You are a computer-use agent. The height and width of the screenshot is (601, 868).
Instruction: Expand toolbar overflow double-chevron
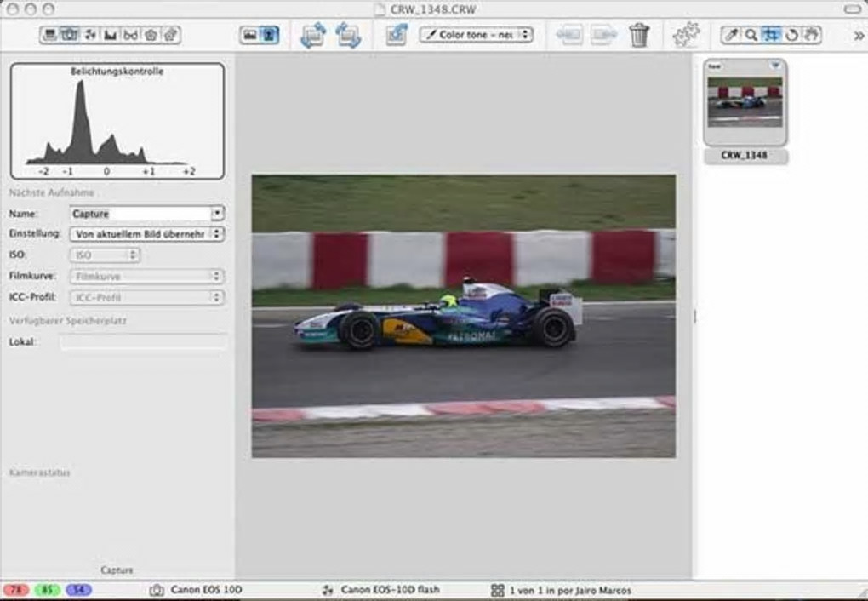(858, 36)
